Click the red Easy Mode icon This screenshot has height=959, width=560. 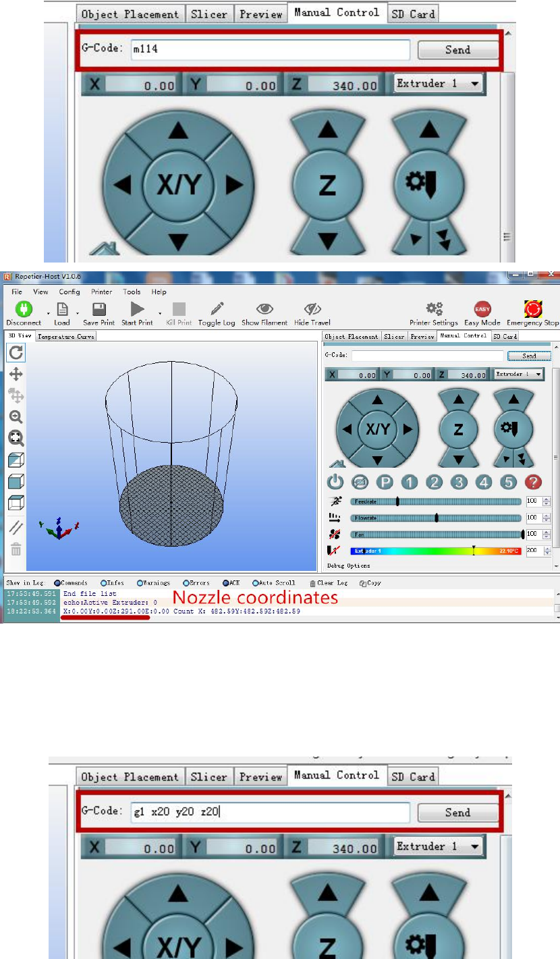[482, 309]
